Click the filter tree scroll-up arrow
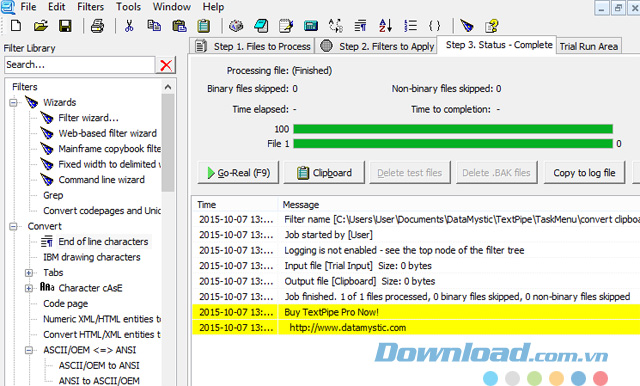640x386 pixels. [x=168, y=87]
